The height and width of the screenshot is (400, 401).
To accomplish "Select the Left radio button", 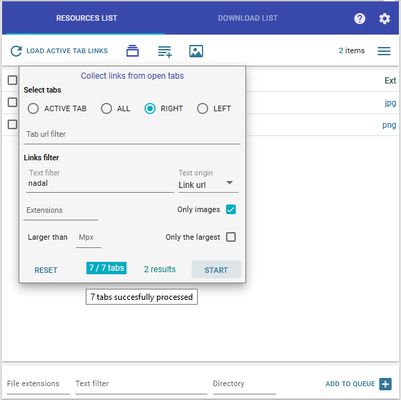I will coord(202,109).
